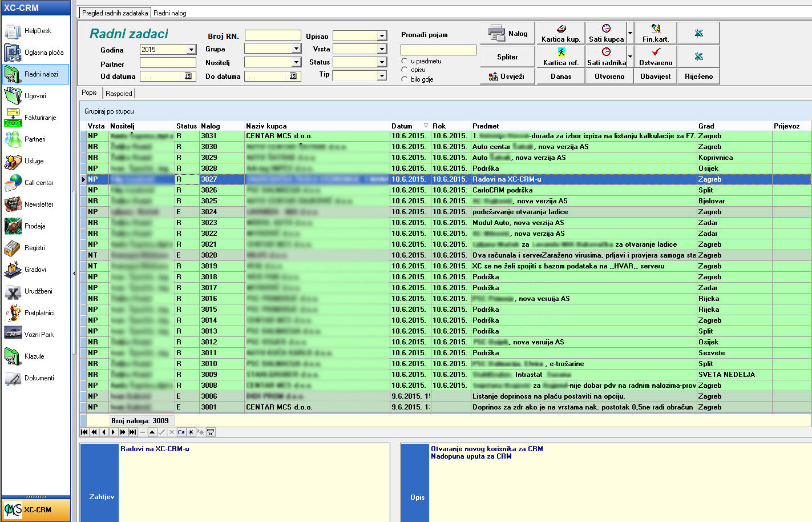Filter by Danas button
The width and height of the screenshot is (812, 522).
click(561, 76)
